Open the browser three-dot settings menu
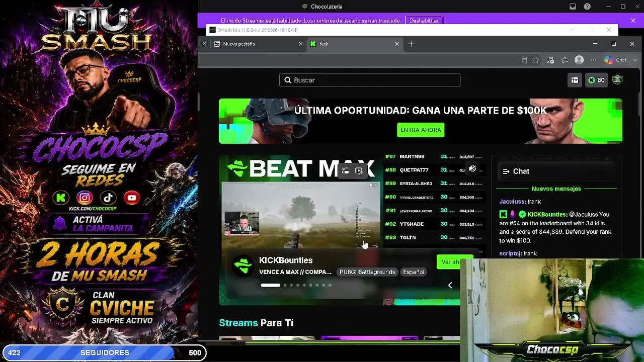The height and width of the screenshot is (362, 644). 594,60
